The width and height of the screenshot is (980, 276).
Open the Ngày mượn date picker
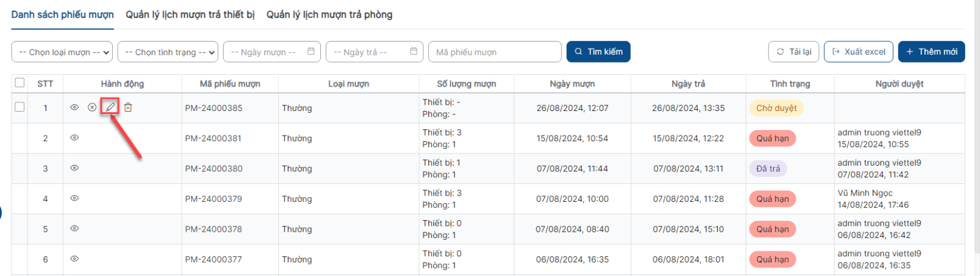[x=272, y=52]
